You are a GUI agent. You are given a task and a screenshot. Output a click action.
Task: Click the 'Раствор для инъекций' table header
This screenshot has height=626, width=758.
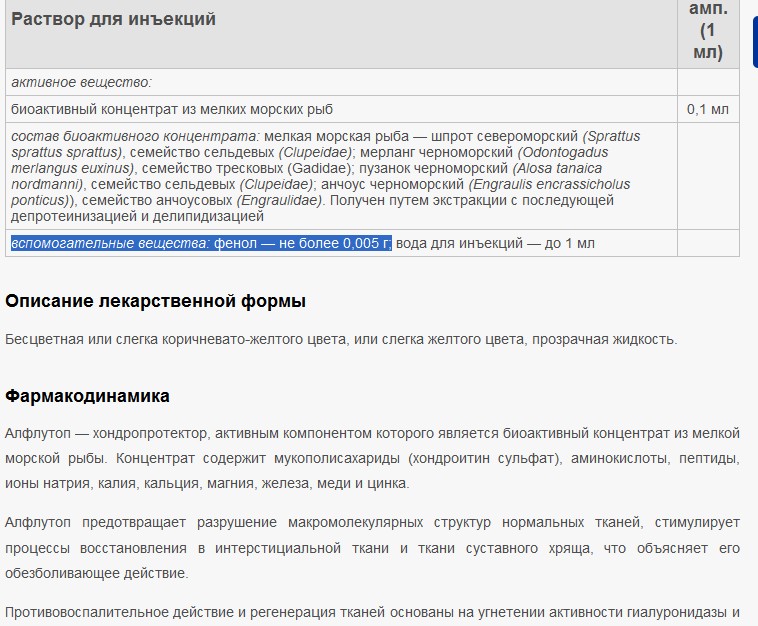113,19
